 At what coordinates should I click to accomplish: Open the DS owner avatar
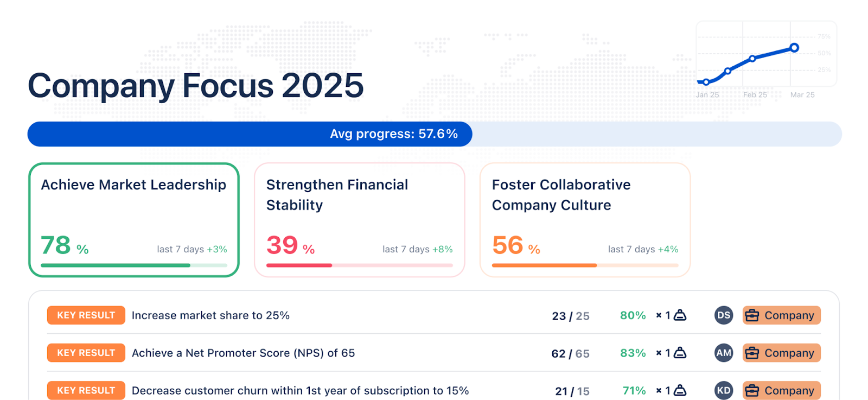[724, 315]
